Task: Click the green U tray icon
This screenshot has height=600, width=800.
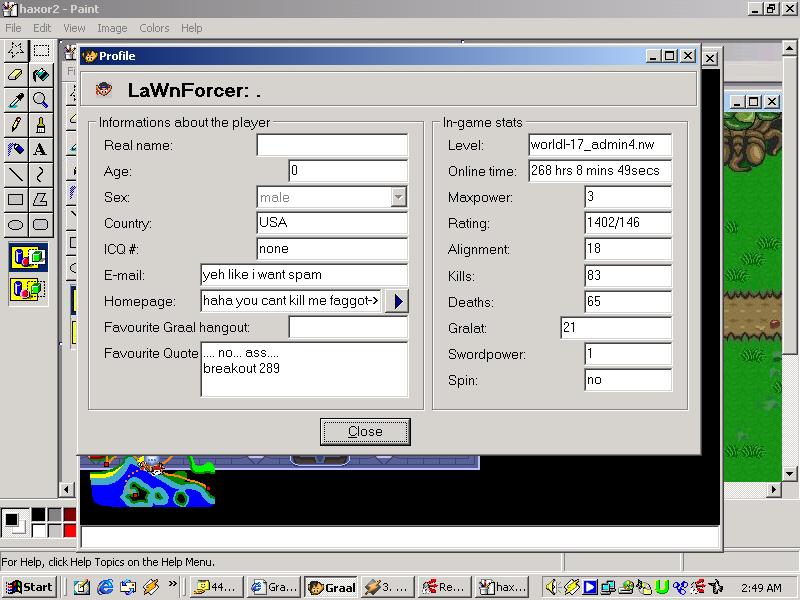Action: pos(661,587)
